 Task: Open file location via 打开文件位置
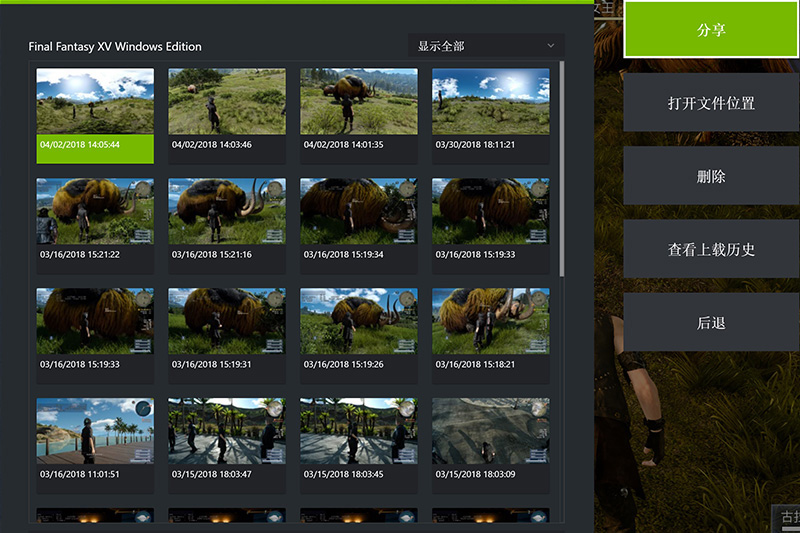click(711, 103)
